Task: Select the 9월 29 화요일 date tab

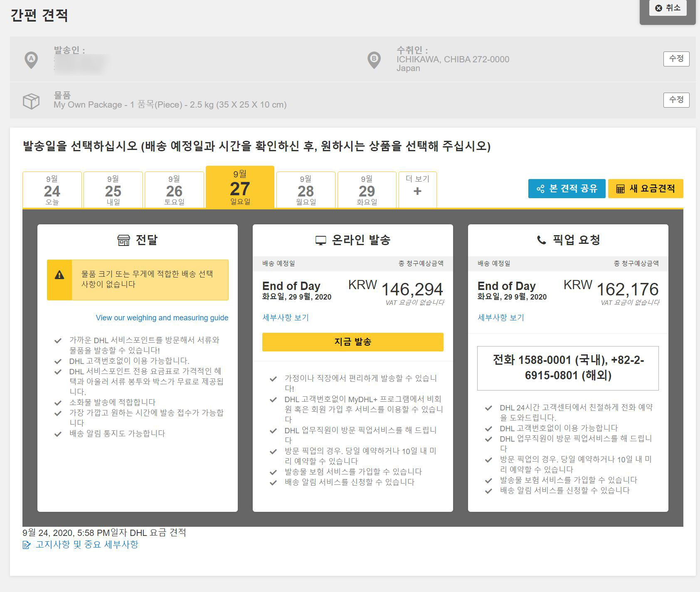Action: pyautogui.click(x=367, y=190)
